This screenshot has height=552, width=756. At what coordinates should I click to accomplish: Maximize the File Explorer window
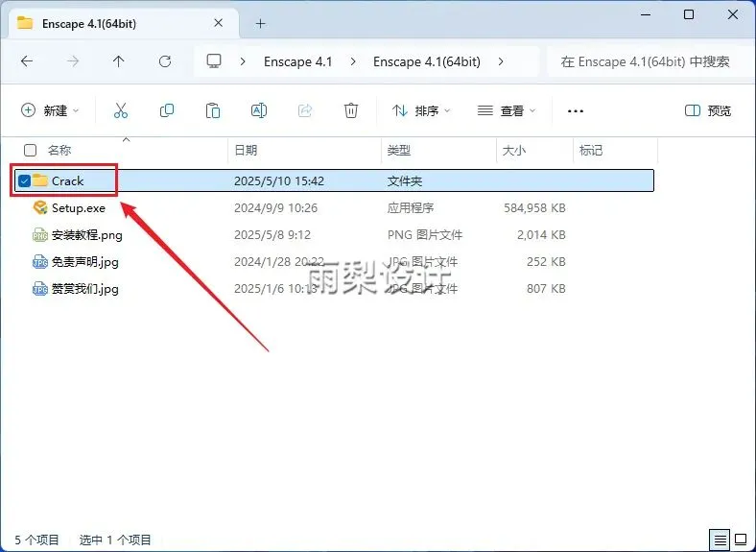pos(689,14)
